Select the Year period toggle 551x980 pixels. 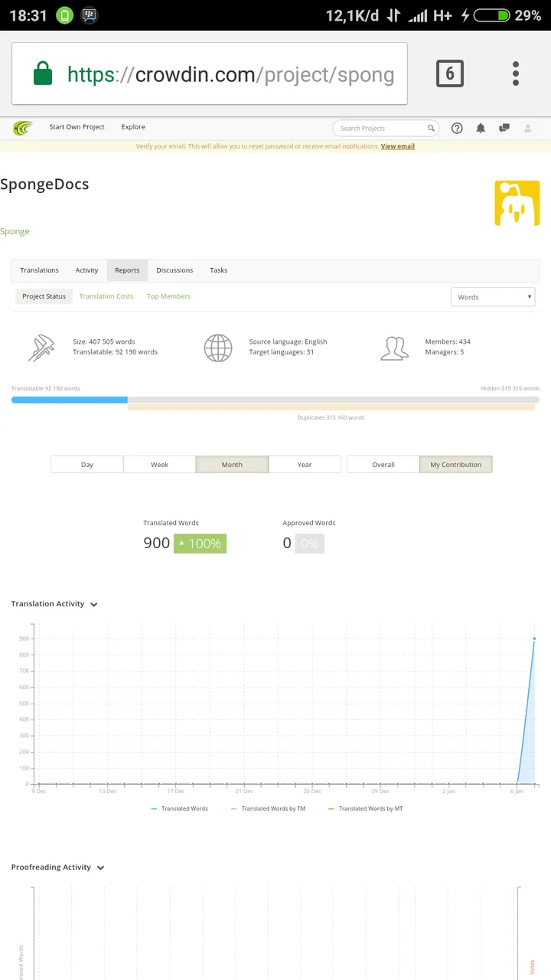[x=305, y=465]
